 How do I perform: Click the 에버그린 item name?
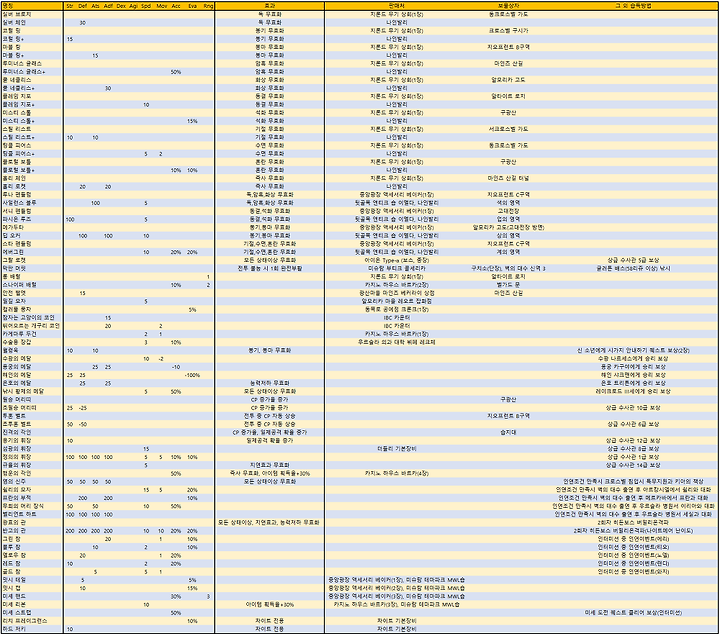pos(13,252)
